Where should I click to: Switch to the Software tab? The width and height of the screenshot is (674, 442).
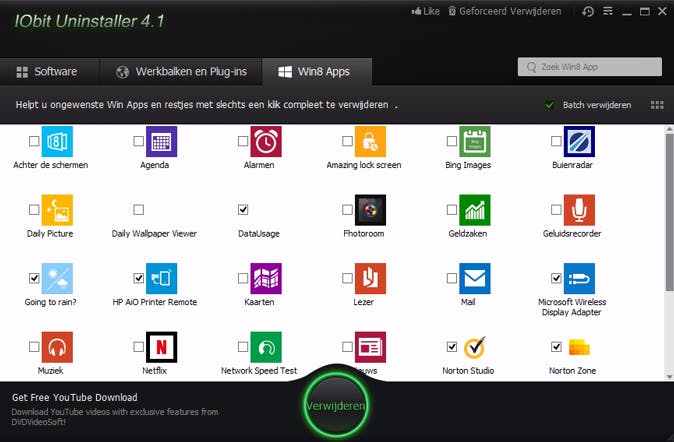point(49,71)
